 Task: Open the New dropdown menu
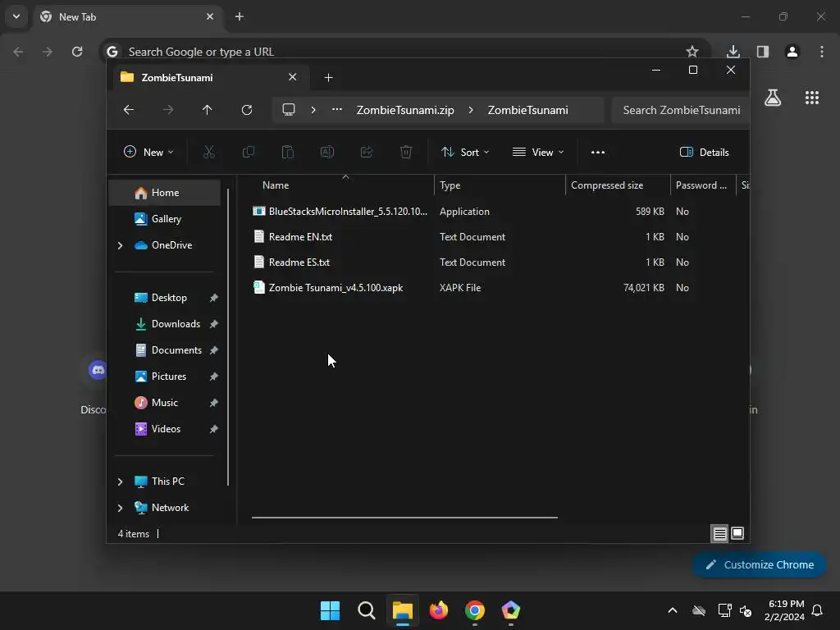point(148,152)
